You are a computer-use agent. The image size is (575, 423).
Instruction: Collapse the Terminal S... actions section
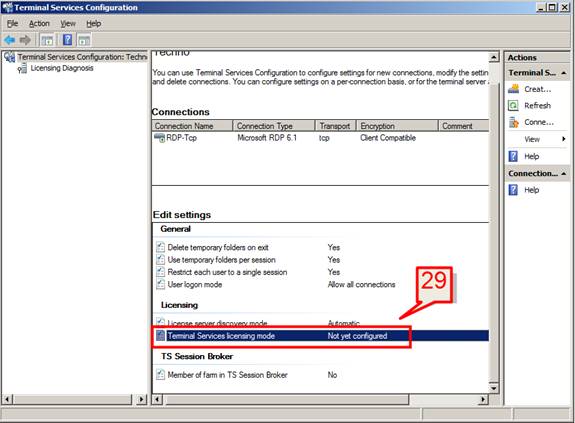coord(564,73)
